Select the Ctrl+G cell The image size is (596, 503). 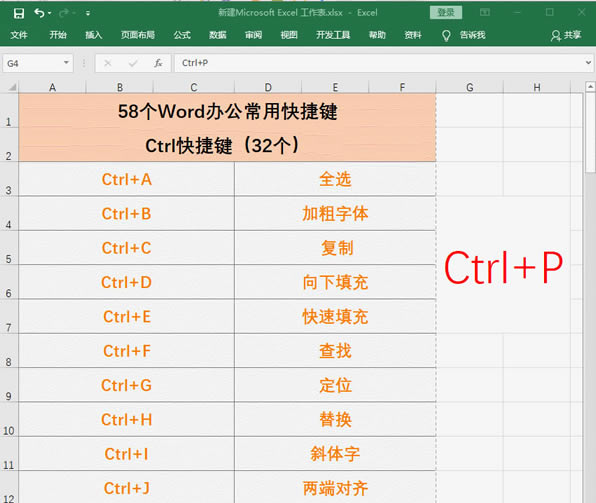click(127, 385)
